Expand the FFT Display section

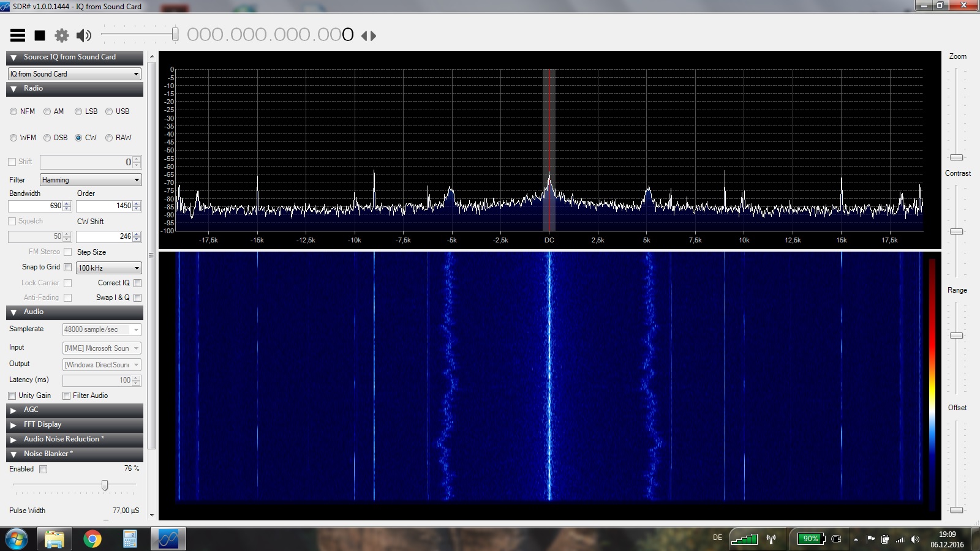pyautogui.click(x=74, y=424)
